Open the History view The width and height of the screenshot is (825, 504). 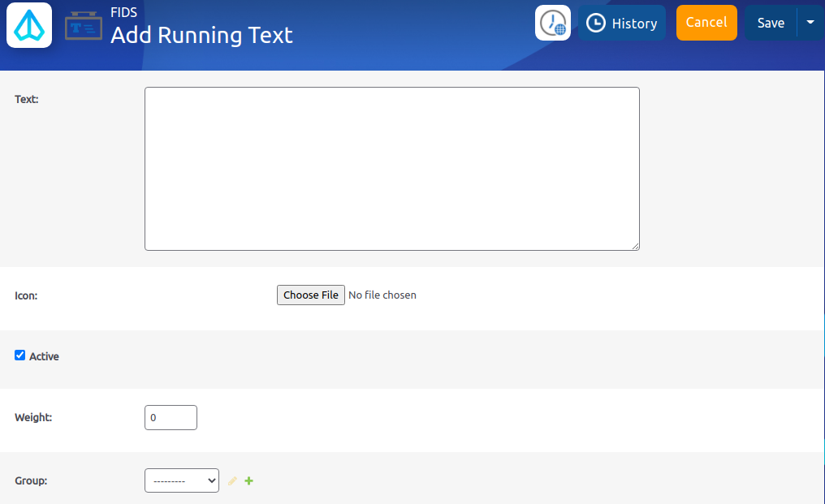click(622, 24)
